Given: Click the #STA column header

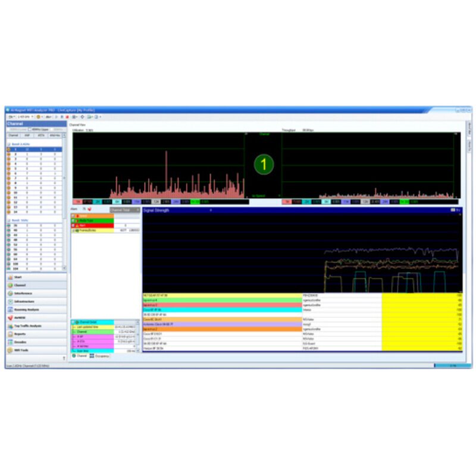Looking at the screenshot, I should (x=41, y=136).
